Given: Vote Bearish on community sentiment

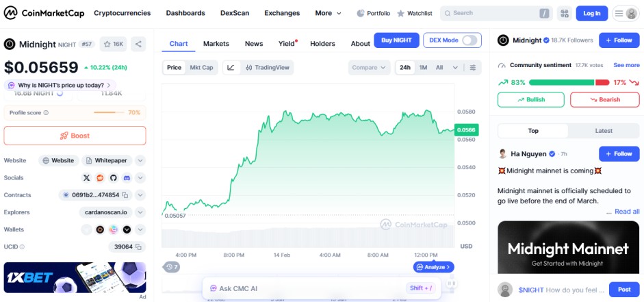Looking at the screenshot, I should pos(604,99).
